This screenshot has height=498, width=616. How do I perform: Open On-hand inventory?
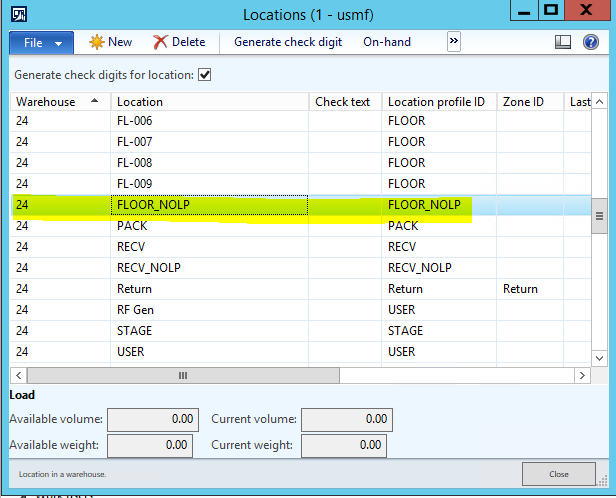[387, 42]
